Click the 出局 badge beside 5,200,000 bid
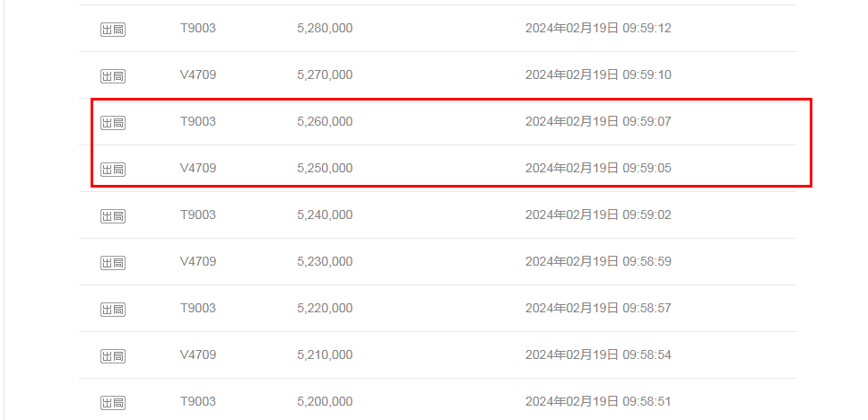 (x=113, y=402)
